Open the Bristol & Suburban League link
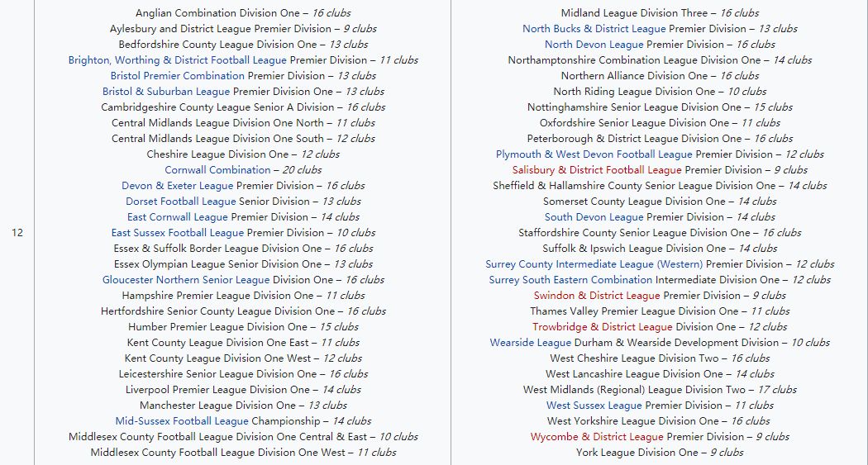Image resolution: width=868 pixels, height=465 pixels. tap(165, 92)
